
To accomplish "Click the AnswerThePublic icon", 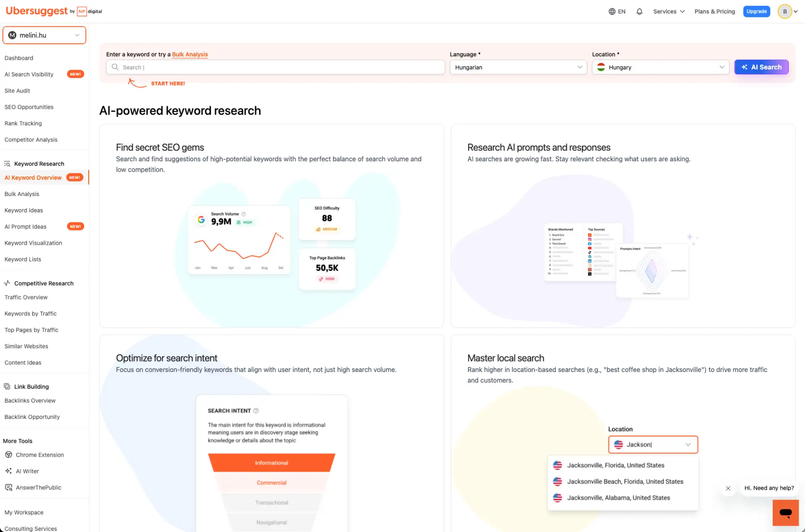I will point(8,488).
